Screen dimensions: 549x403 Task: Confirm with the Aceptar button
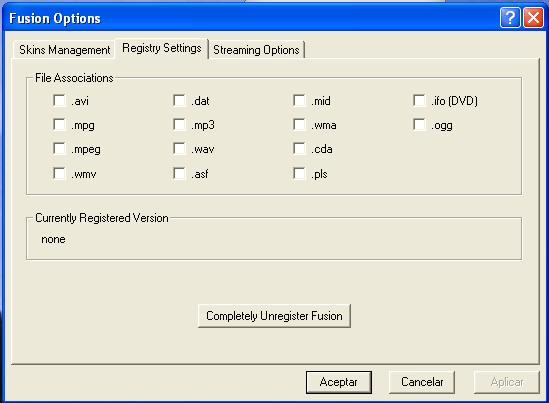[339, 382]
